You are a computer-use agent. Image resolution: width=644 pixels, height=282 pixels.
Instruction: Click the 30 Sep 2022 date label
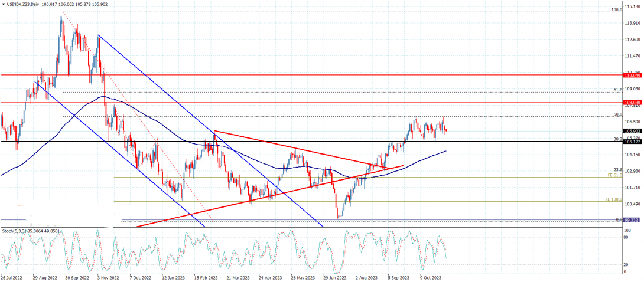[x=76, y=278]
